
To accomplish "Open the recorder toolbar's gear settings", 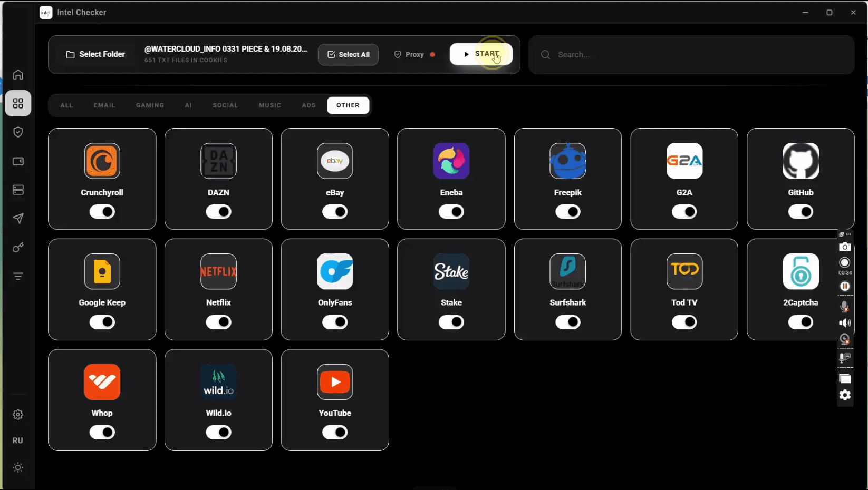I will click(845, 395).
